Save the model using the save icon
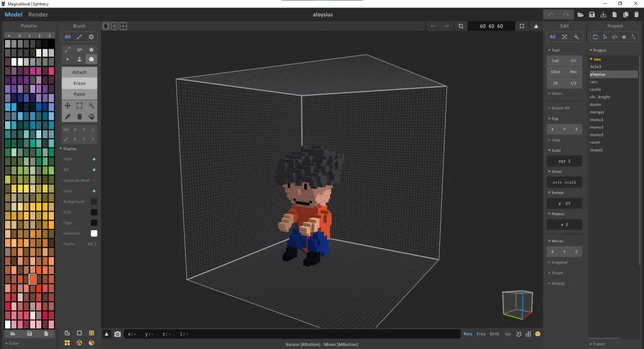The image size is (644, 349). [592, 15]
